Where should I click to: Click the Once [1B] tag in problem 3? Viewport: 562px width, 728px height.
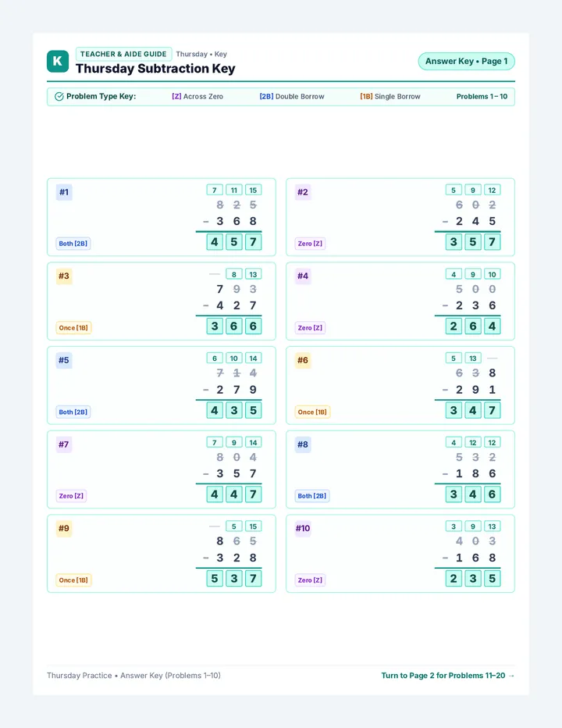(x=73, y=328)
